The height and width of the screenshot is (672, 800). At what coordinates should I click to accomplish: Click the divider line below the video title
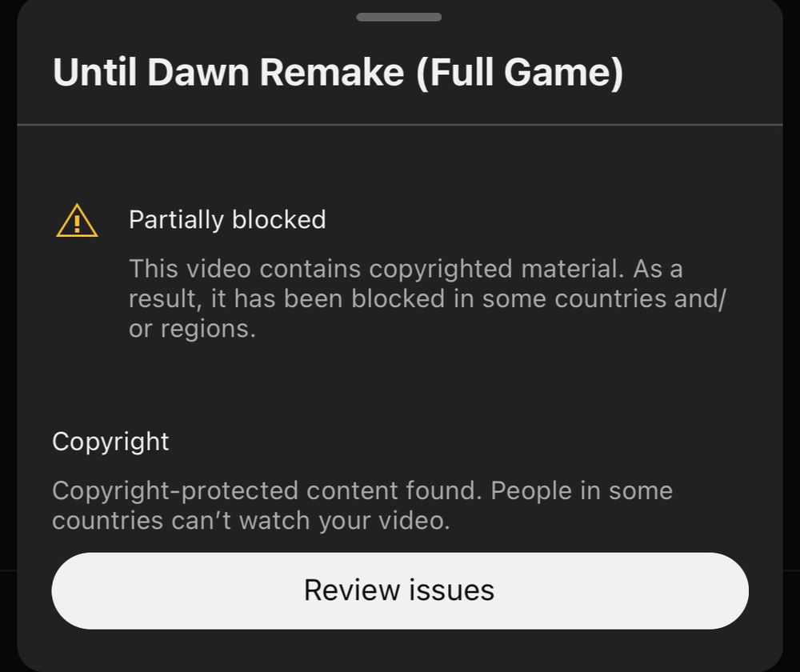coord(400,124)
